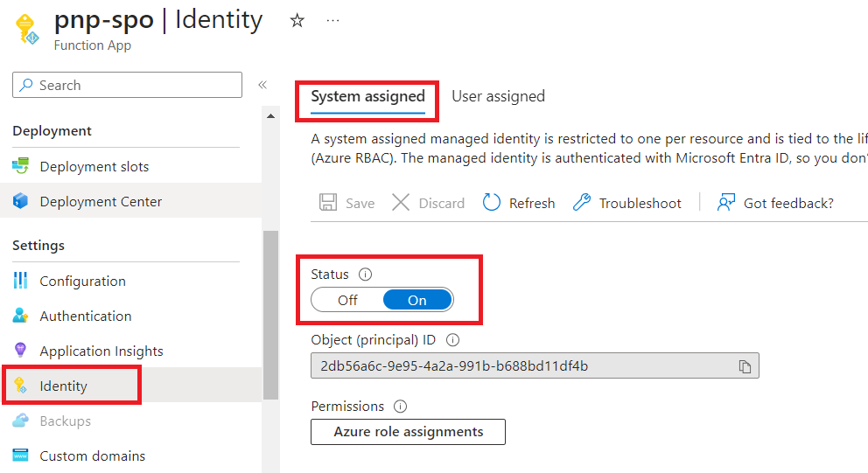Open the more options ellipsis menu
Image resolution: width=868 pixels, height=473 pixels.
pos(332,21)
